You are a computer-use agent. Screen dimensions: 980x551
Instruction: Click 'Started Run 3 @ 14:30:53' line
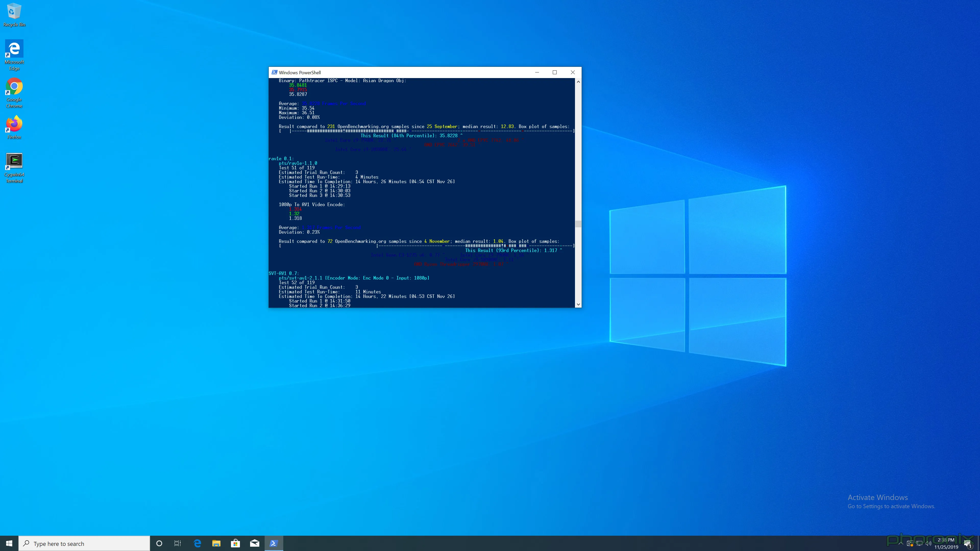pyautogui.click(x=320, y=195)
